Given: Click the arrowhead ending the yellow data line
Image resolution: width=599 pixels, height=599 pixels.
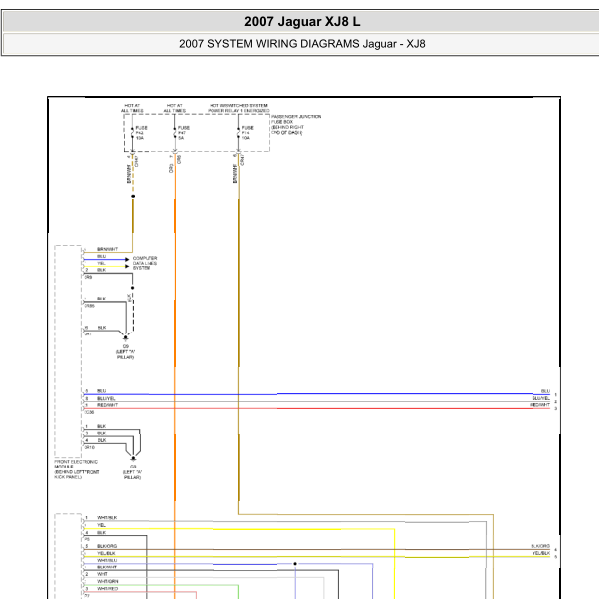Looking at the screenshot, I should 127,267.
